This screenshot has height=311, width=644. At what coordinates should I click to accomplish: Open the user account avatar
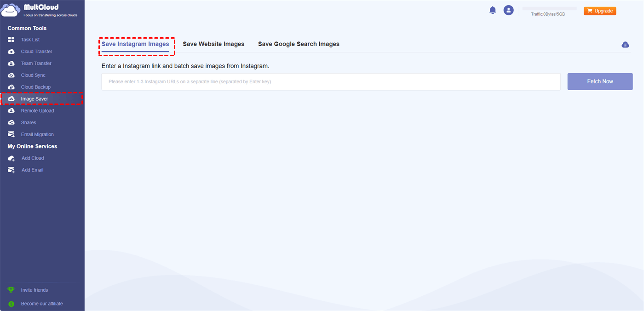[x=508, y=10]
